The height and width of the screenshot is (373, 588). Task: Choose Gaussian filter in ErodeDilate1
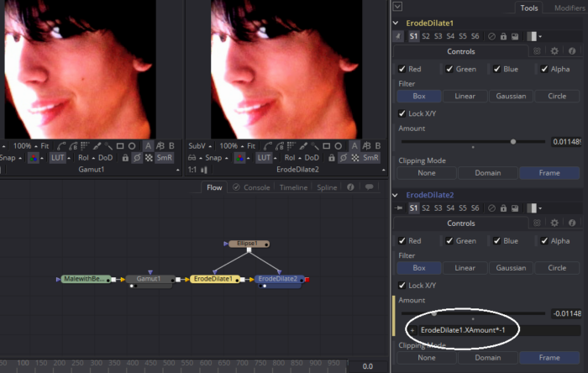[511, 96]
